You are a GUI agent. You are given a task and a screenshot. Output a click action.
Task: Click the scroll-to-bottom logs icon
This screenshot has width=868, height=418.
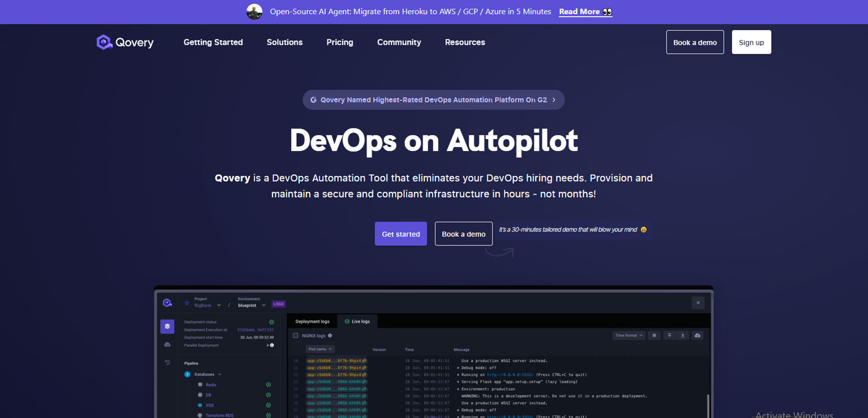pyautogui.click(x=683, y=335)
